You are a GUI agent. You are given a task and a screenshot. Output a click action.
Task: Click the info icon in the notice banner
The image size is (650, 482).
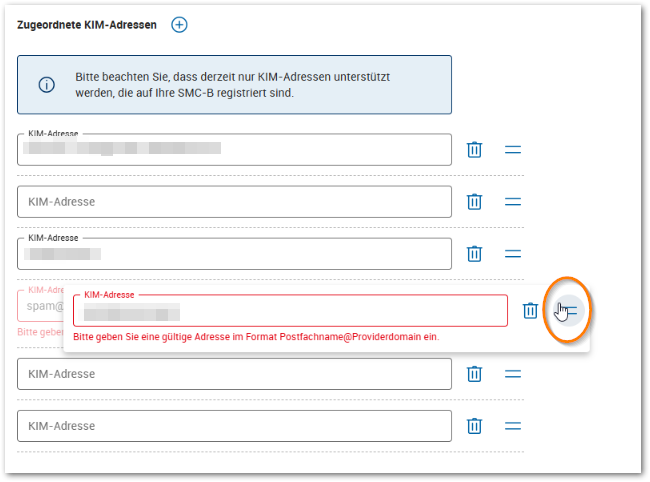(x=46, y=85)
